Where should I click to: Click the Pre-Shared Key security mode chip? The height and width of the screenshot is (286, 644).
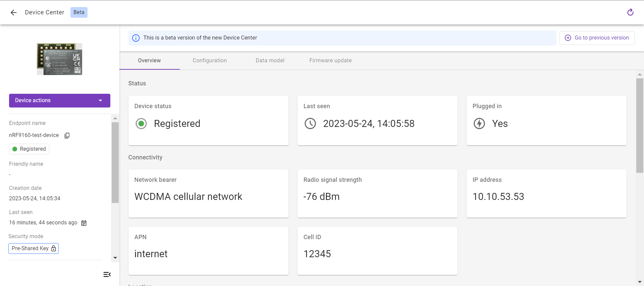tap(34, 248)
